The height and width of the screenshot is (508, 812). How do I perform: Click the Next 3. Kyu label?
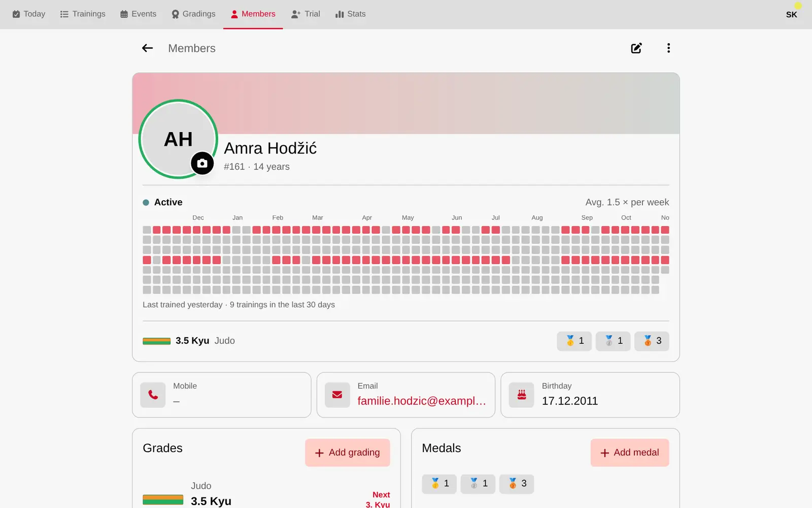[x=378, y=499]
